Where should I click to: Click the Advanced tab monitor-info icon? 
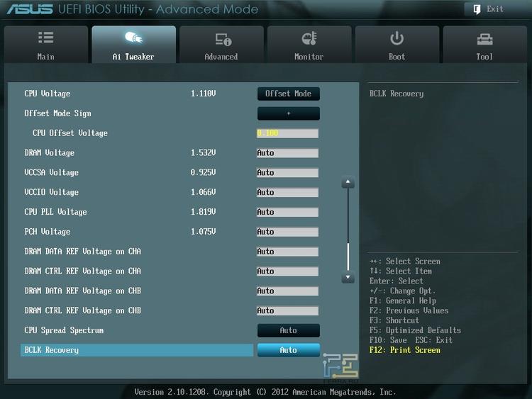[x=223, y=39]
